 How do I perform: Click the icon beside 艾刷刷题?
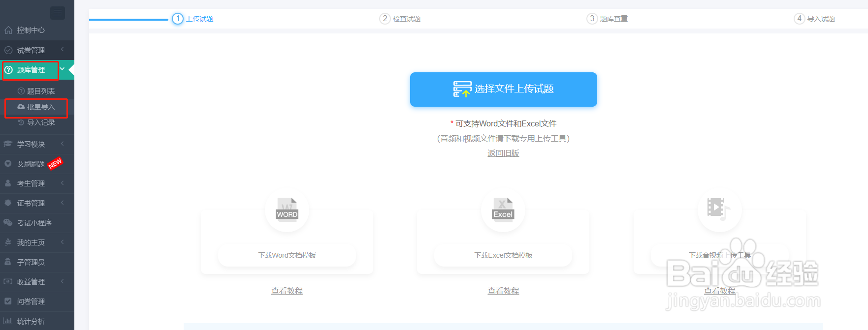(x=8, y=164)
